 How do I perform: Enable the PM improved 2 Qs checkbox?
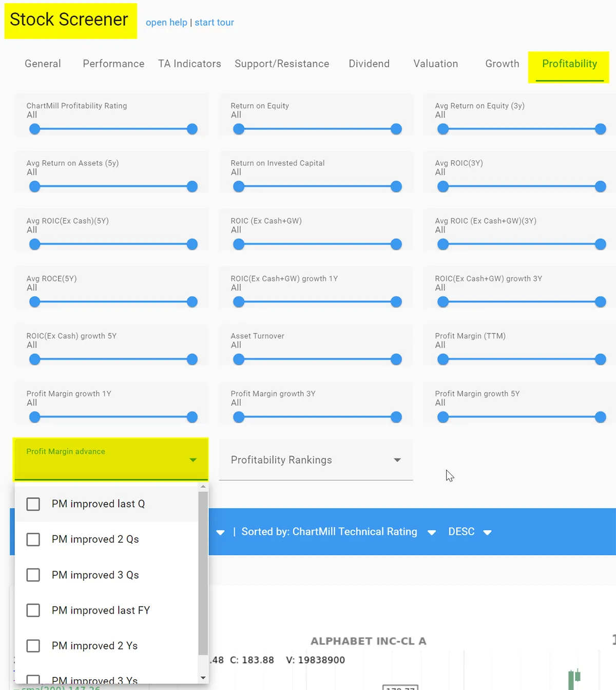33,540
